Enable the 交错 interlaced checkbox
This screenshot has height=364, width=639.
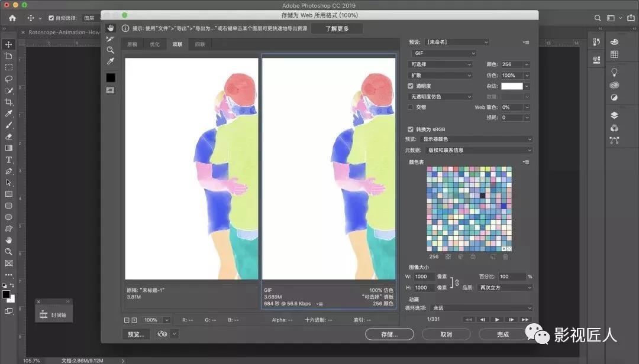coord(411,107)
